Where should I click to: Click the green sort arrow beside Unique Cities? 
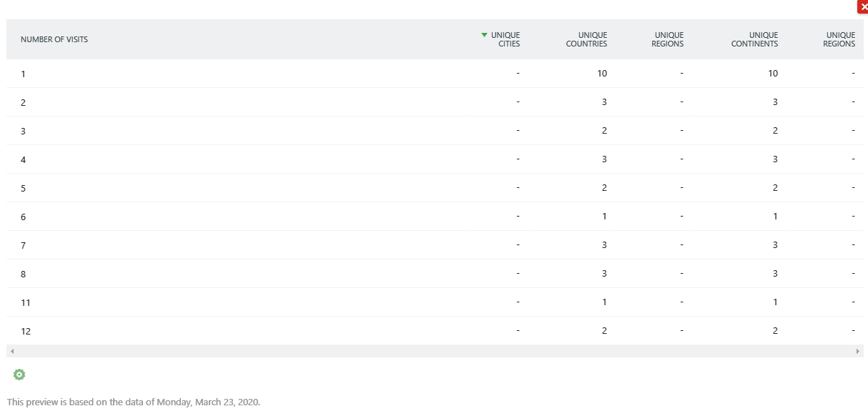484,34
